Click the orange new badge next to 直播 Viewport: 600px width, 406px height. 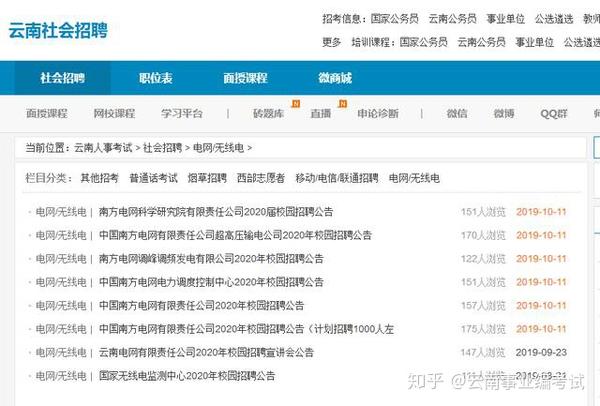tap(343, 104)
